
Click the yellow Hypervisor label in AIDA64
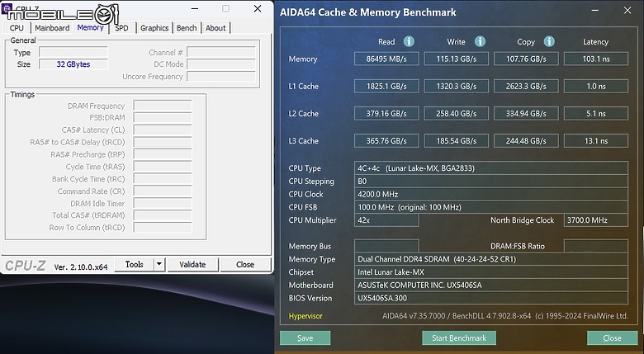point(305,316)
